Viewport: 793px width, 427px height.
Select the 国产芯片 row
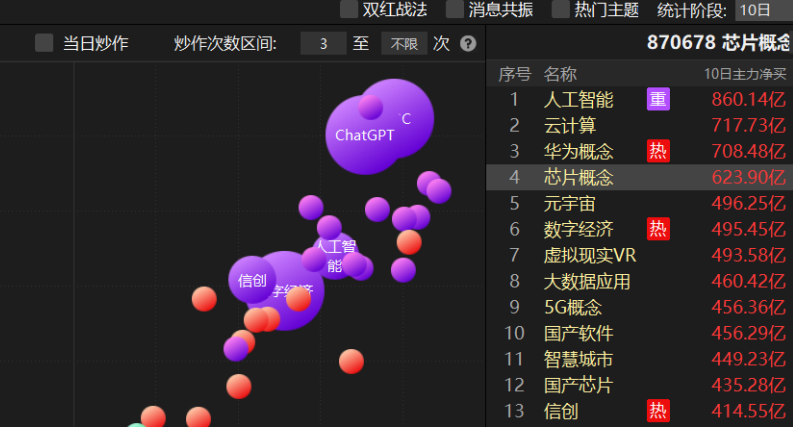[x=639, y=385]
